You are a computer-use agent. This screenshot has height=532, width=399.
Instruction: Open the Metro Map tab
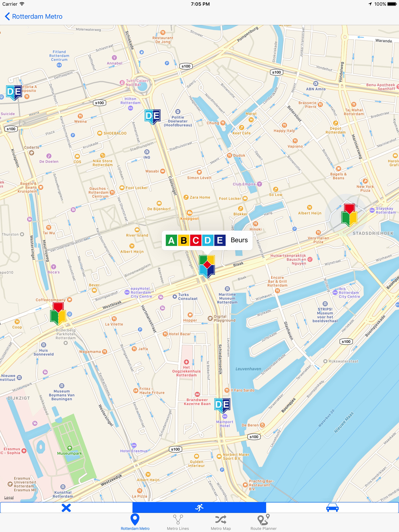point(221,522)
